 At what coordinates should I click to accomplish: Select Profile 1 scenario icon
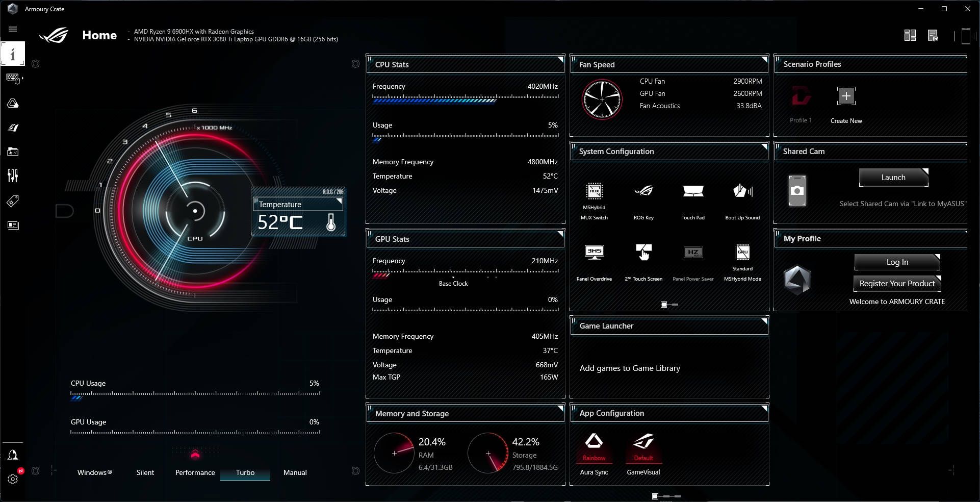pos(801,96)
